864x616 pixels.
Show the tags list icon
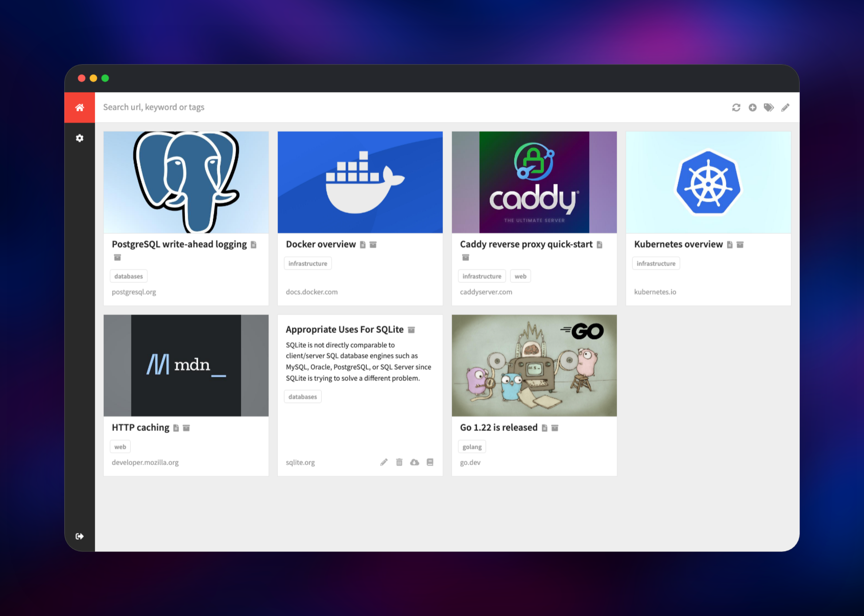769,107
